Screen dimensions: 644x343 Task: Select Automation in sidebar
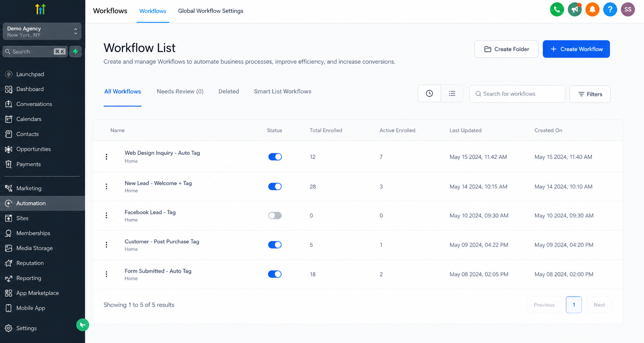tap(42, 203)
